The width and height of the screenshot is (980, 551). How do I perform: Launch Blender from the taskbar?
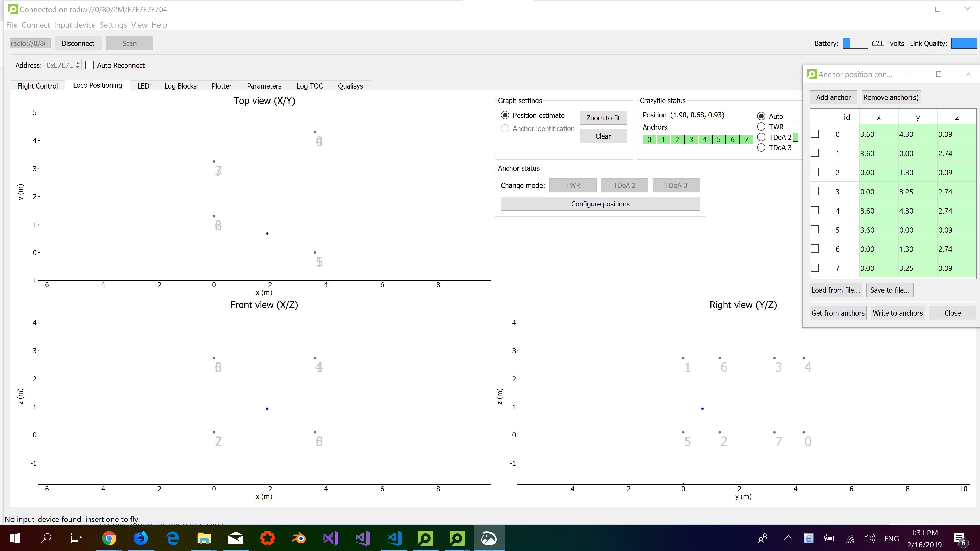tap(299, 539)
